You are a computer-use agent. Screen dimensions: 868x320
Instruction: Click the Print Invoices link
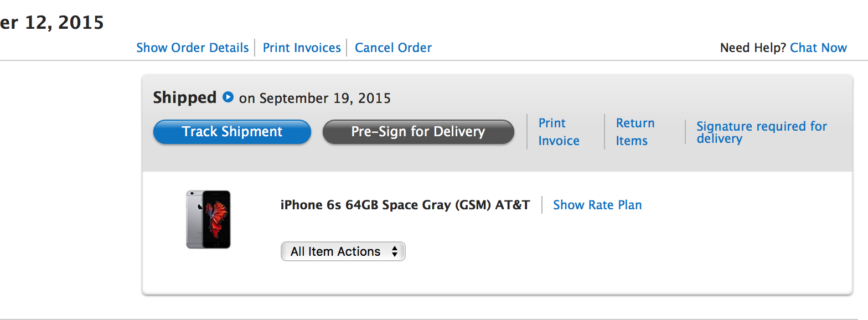(x=302, y=48)
